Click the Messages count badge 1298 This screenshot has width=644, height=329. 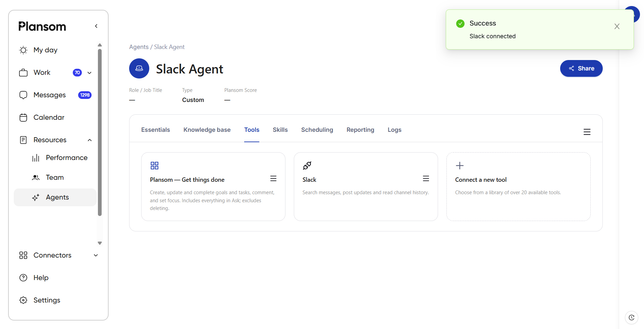[x=85, y=95]
